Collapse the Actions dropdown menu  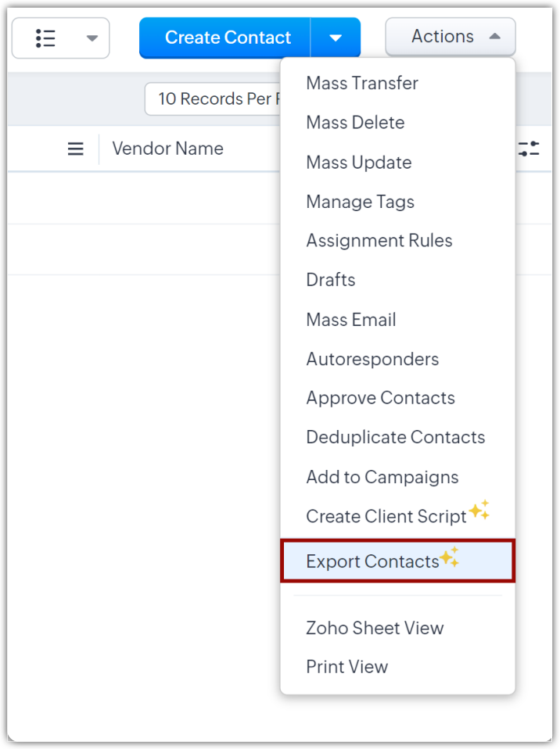[450, 37]
